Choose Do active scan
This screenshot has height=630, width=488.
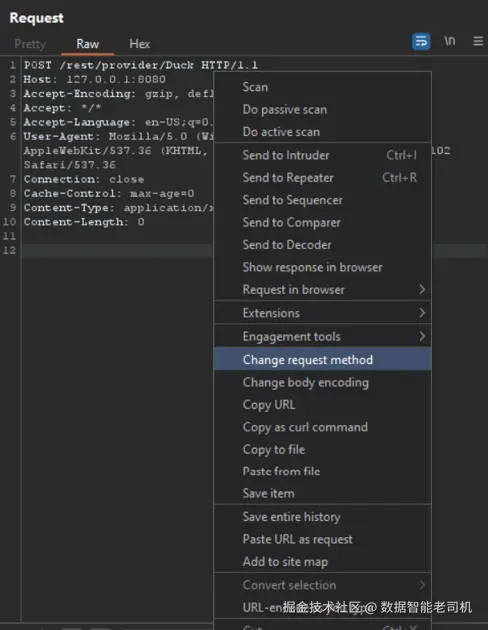323,132
